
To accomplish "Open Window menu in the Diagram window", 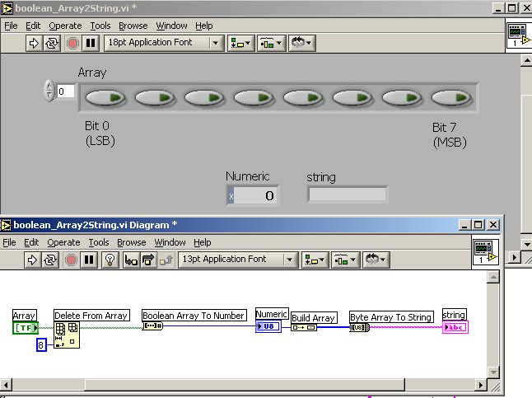I will pos(170,242).
